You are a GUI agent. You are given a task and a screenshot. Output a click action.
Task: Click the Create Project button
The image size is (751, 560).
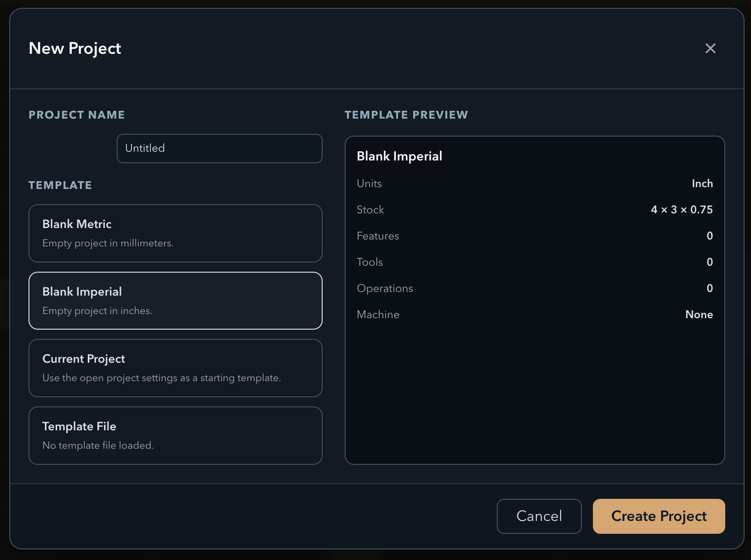coord(659,516)
